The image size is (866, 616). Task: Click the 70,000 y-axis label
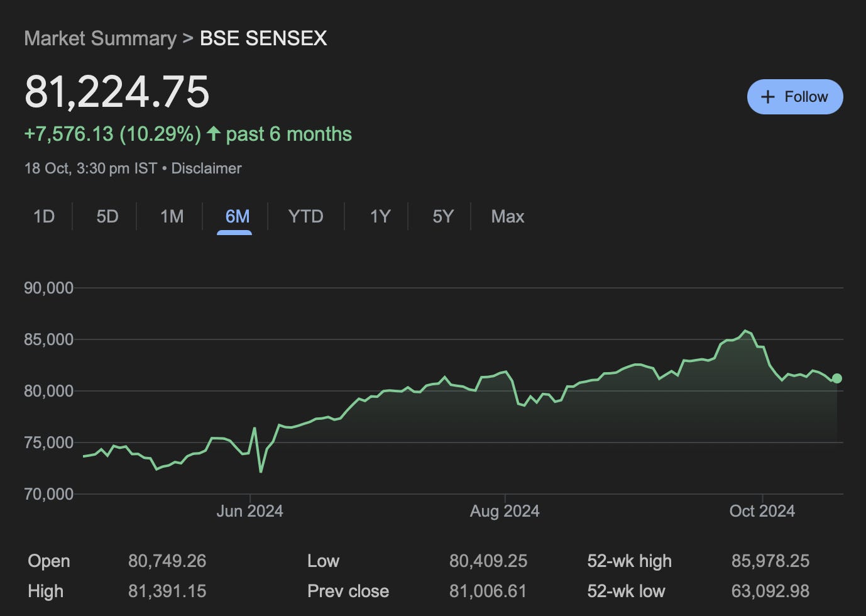(x=48, y=494)
